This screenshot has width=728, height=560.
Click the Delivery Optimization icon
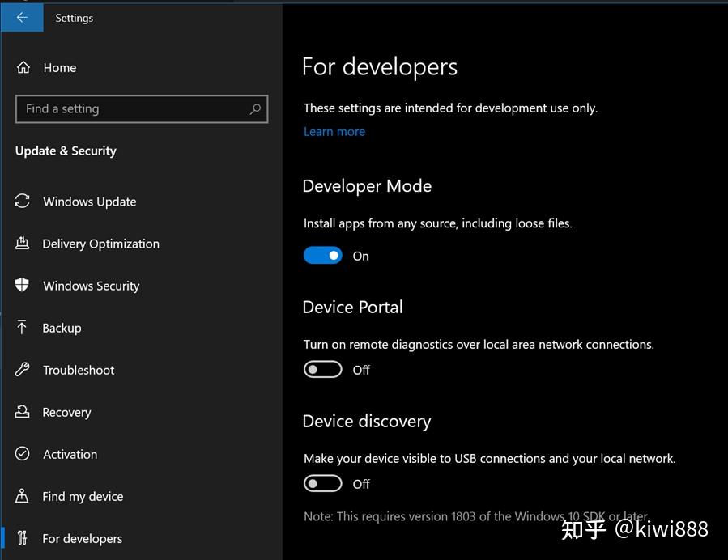23,243
